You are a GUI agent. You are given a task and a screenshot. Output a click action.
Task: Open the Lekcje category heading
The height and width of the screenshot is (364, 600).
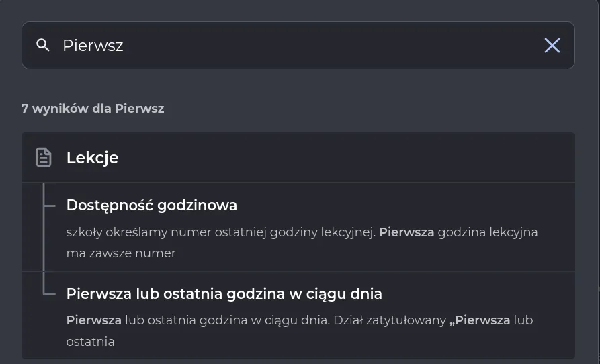(92, 158)
